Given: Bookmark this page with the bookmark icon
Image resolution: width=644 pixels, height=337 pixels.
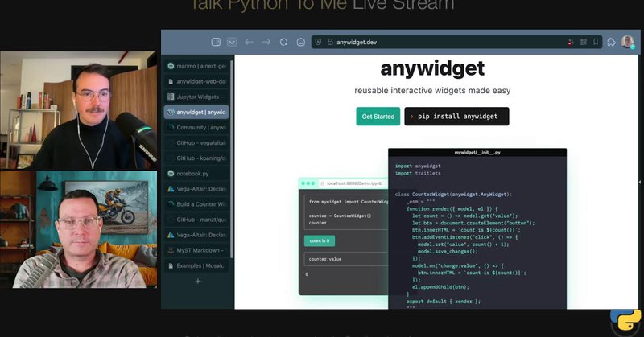Looking at the screenshot, I should [x=596, y=42].
